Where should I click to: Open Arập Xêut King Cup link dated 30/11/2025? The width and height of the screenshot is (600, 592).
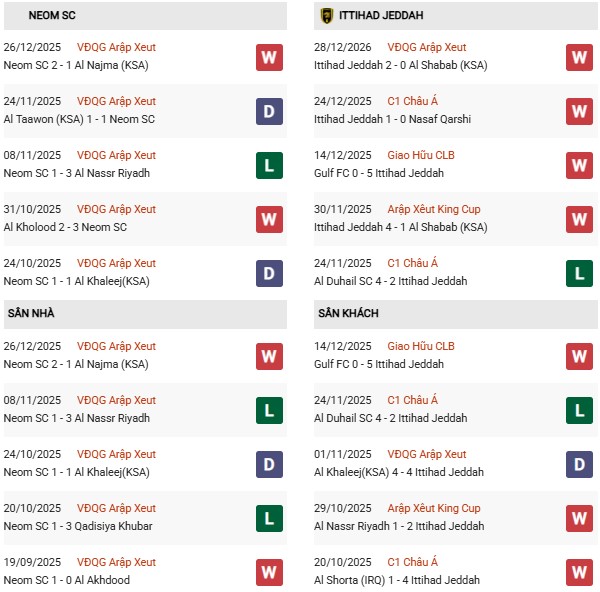pyautogui.click(x=434, y=209)
